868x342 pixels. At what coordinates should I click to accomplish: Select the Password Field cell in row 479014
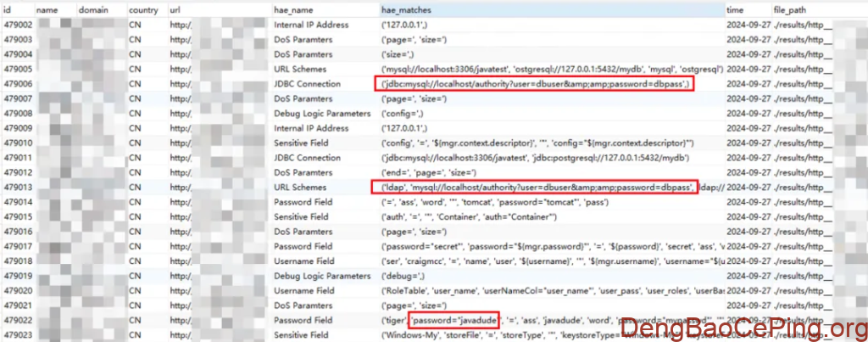[x=303, y=202]
